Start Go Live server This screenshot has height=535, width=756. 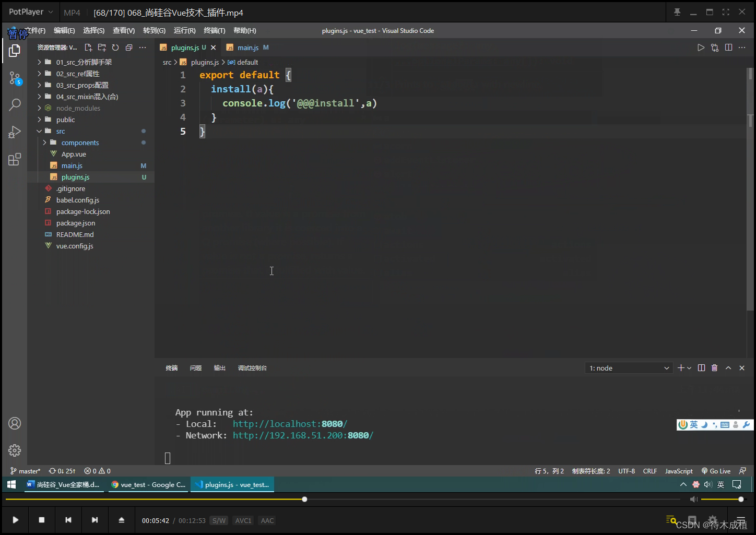[716, 471]
